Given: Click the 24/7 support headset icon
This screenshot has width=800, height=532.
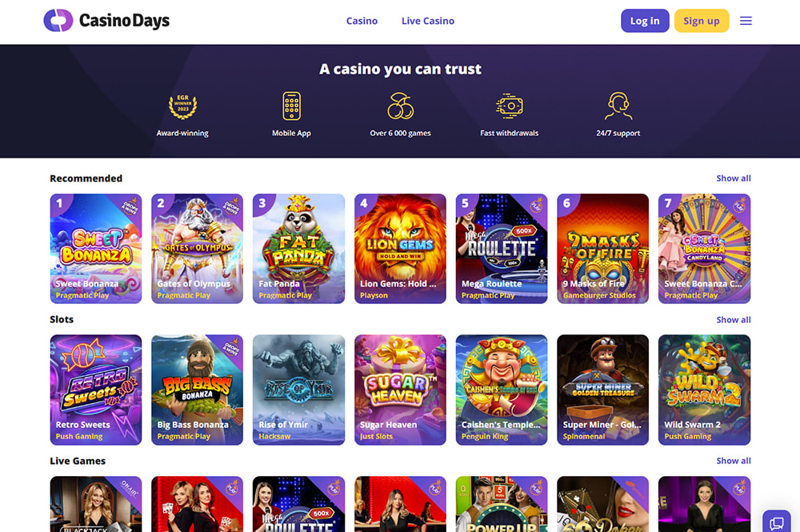Looking at the screenshot, I should pyautogui.click(x=618, y=106).
